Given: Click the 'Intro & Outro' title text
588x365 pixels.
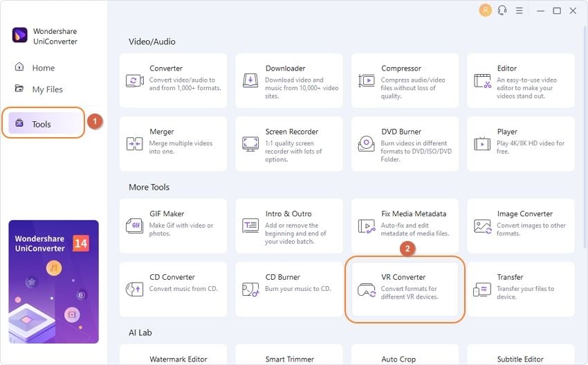Looking at the screenshot, I should click(x=288, y=214).
